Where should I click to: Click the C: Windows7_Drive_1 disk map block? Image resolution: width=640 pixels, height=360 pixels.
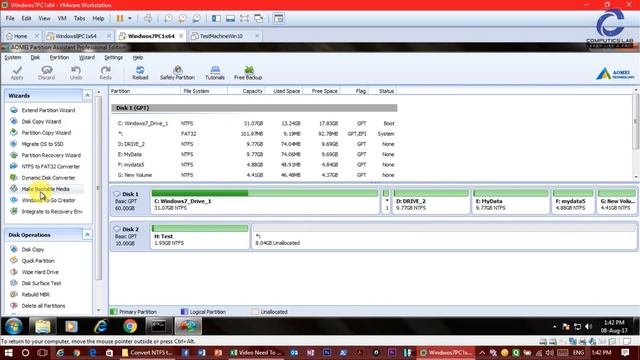click(265, 201)
